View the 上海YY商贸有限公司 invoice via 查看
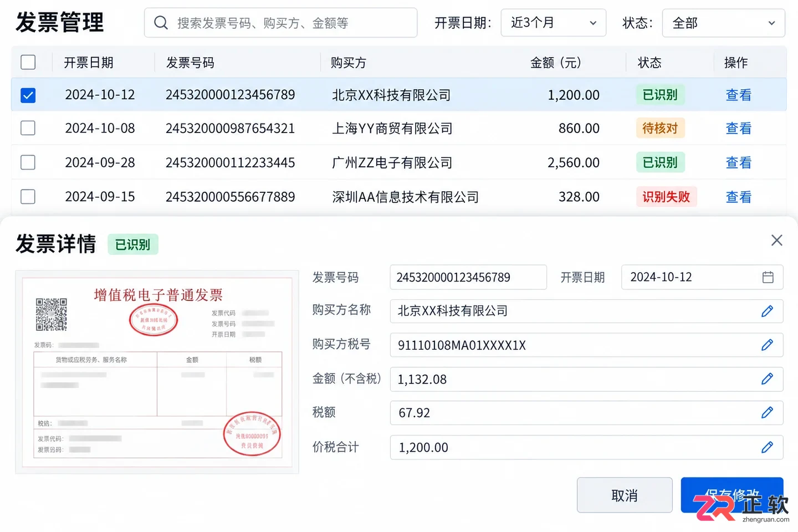The image size is (798, 532). click(x=738, y=129)
